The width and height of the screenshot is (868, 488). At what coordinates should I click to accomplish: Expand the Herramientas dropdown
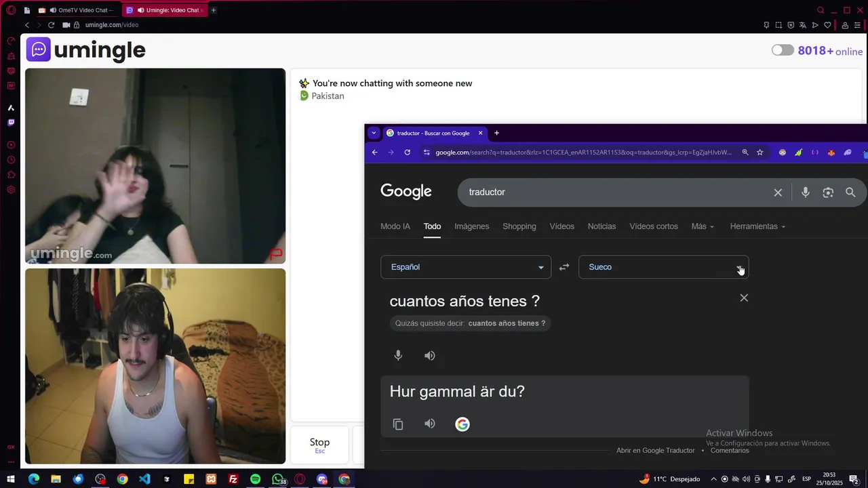757,226
